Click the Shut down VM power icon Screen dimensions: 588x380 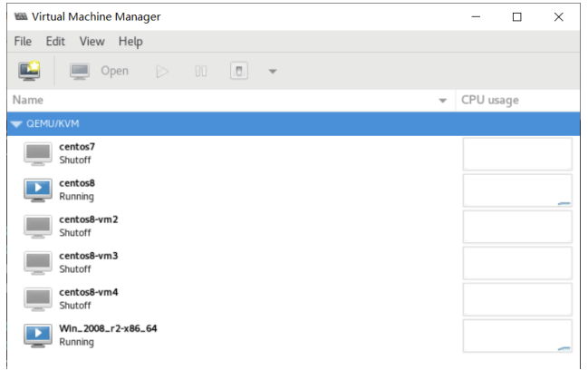click(x=239, y=71)
